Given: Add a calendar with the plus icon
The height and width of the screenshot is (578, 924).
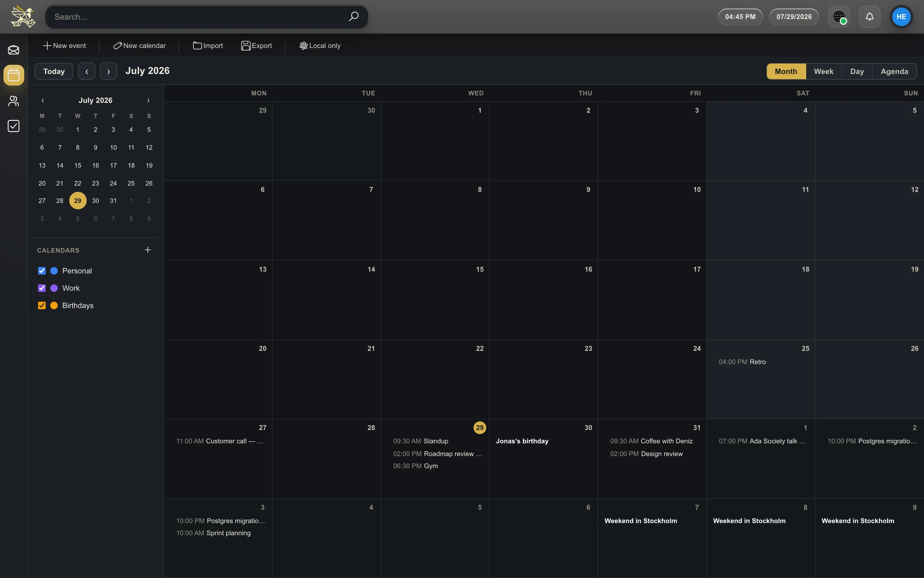Looking at the screenshot, I should [x=148, y=250].
